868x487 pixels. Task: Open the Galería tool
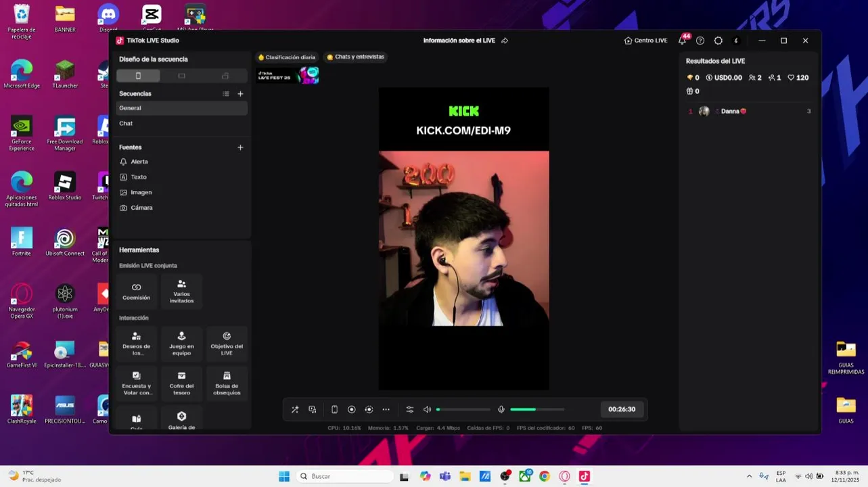(x=181, y=419)
